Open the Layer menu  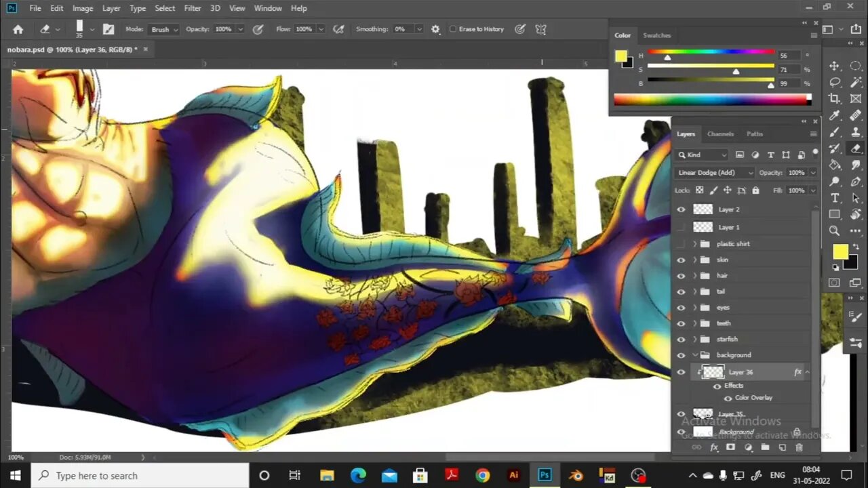[111, 8]
